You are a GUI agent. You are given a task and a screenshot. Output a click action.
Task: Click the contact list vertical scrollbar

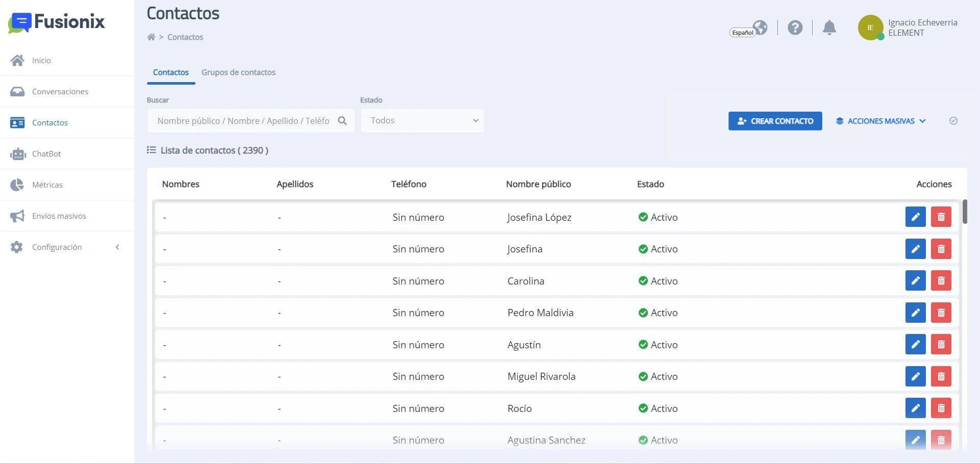(965, 212)
